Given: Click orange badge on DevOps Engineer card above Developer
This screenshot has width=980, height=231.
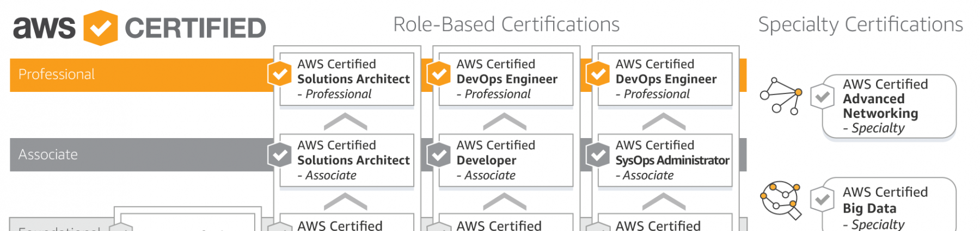Looking at the screenshot, I should click(x=439, y=74).
